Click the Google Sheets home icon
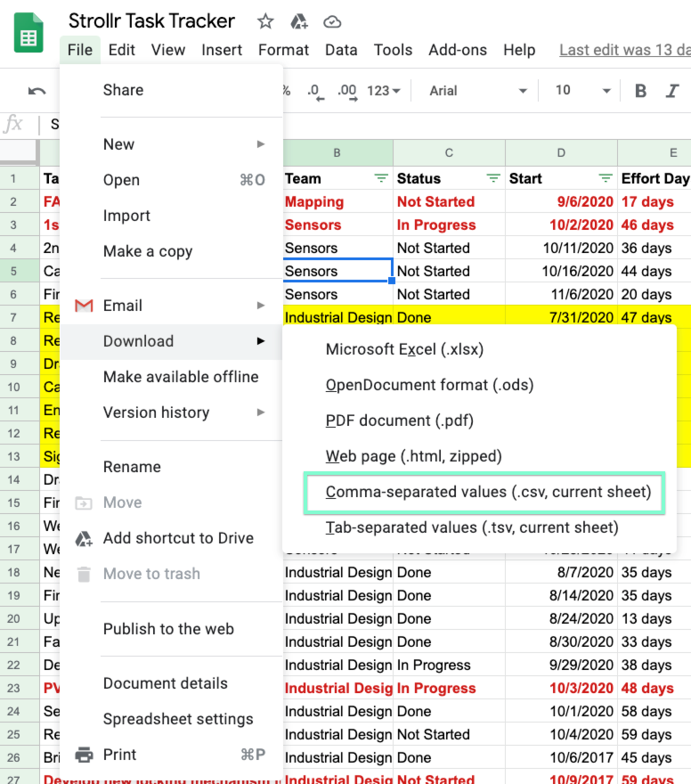Screen dimensions: 691x784 point(29,34)
